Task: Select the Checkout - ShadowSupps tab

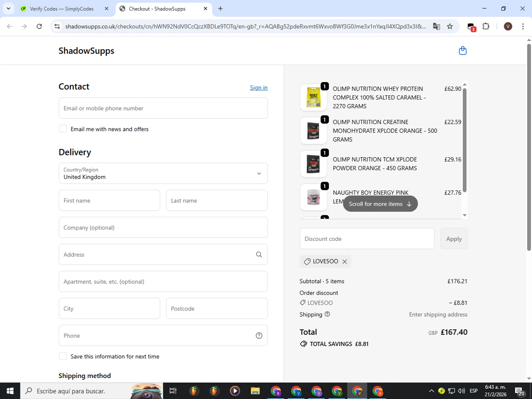Action: 157,9
